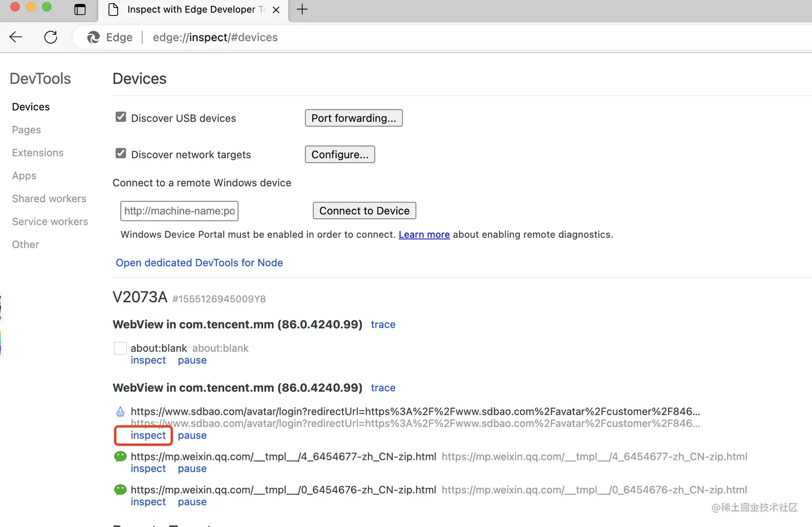812x527 pixels.
Task: Click the Port forwarding button
Action: [x=354, y=118]
